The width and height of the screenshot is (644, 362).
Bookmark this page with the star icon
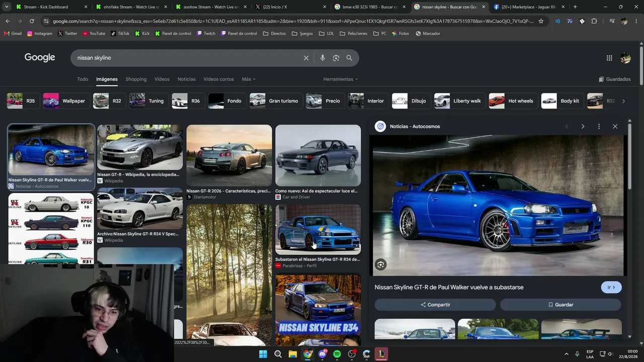541,21
